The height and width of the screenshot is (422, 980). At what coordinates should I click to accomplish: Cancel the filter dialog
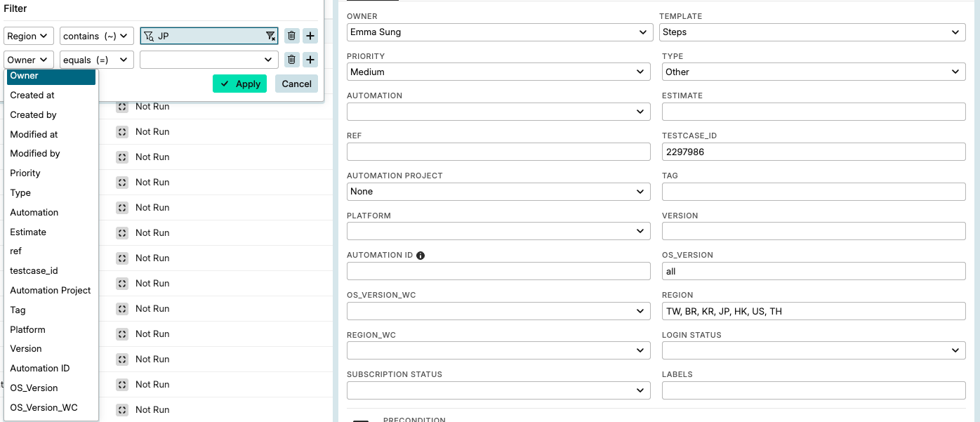pos(296,84)
